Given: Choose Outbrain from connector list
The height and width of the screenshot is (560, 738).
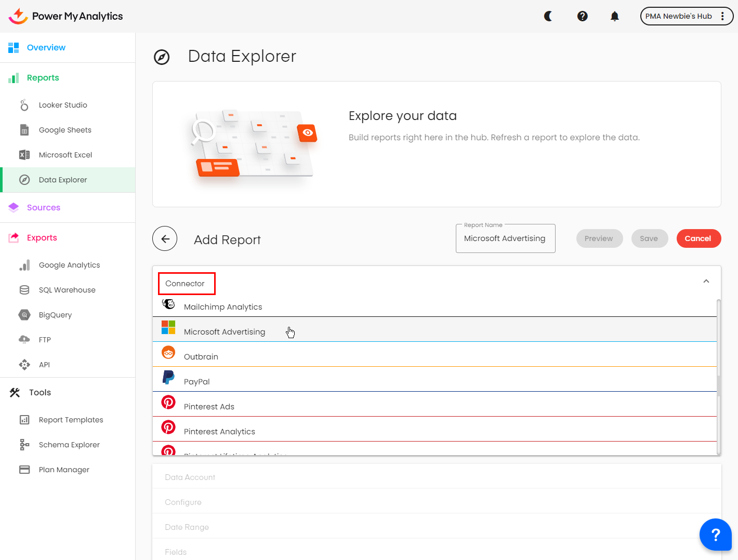Looking at the screenshot, I should click(x=201, y=357).
